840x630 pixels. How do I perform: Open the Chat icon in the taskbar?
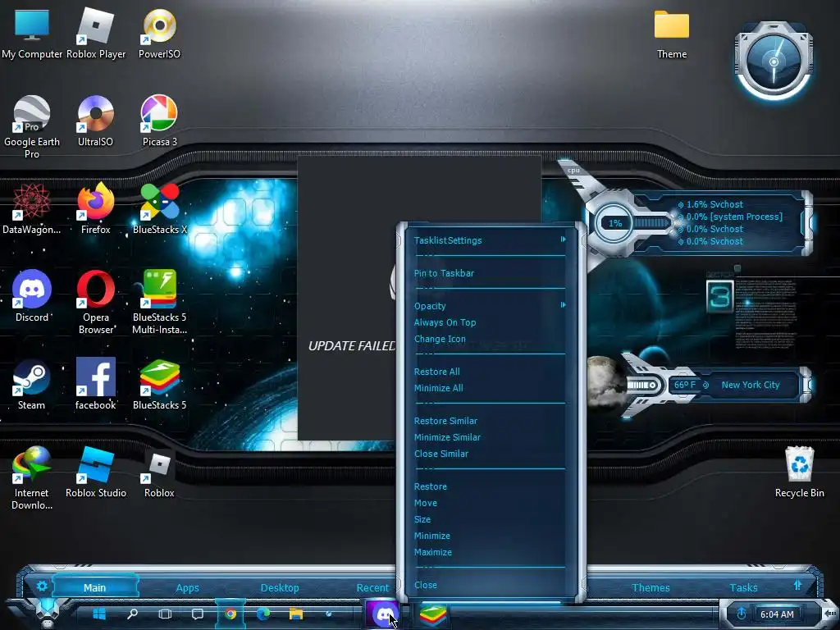click(x=198, y=614)
